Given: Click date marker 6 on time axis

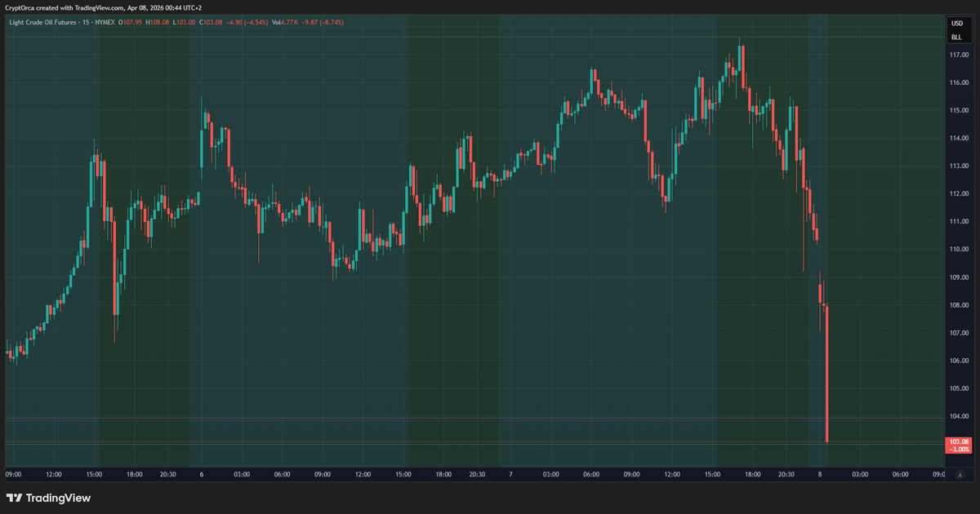Looking at the screenshot, I should (x=202, y=473).
